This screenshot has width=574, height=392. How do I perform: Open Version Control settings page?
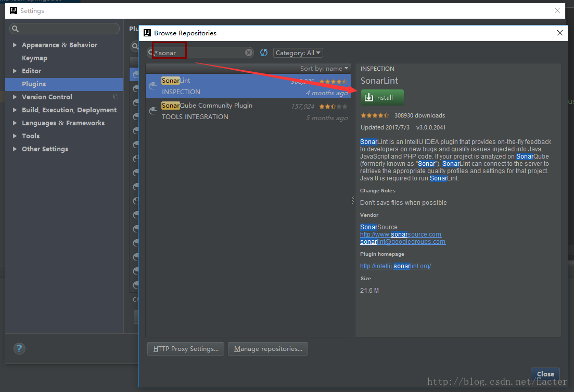(x=47, y=97)
